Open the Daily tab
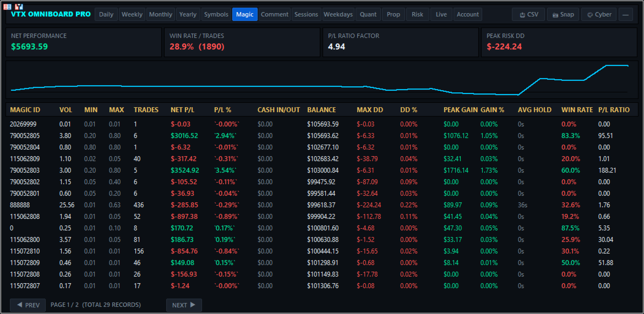Image resolution: width=644 pixels, height=314 pixels. [106, 14]
